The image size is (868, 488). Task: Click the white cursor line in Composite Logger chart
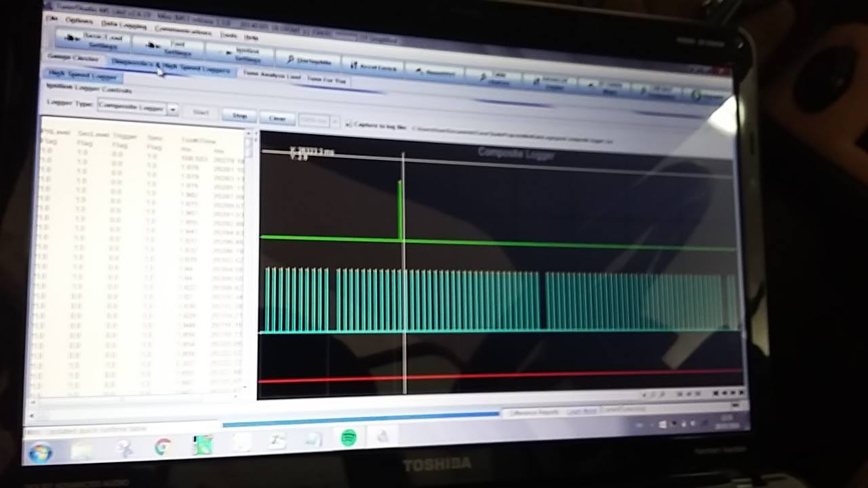(x=404, y=271)
